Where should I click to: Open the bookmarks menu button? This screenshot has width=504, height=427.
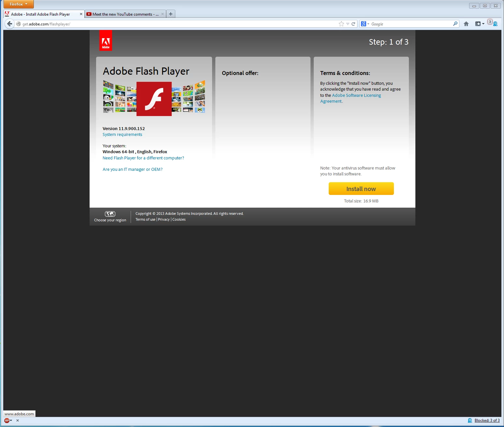[480, 24]
